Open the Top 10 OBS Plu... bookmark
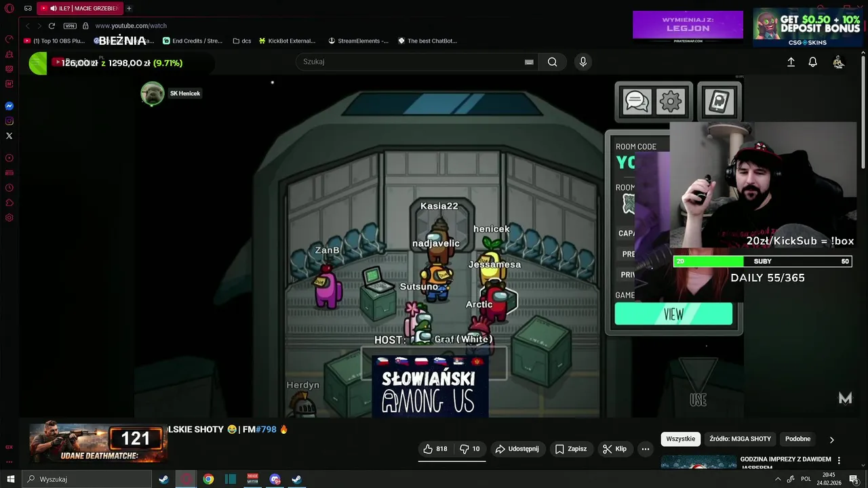Viewport: 868px width, 488px height. 54,41
